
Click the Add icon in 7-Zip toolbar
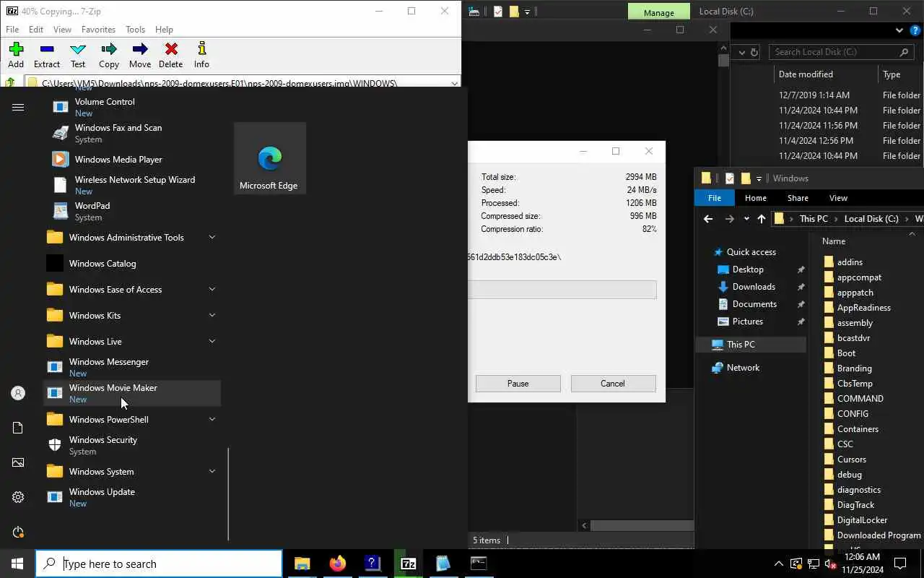pos(16,49)
